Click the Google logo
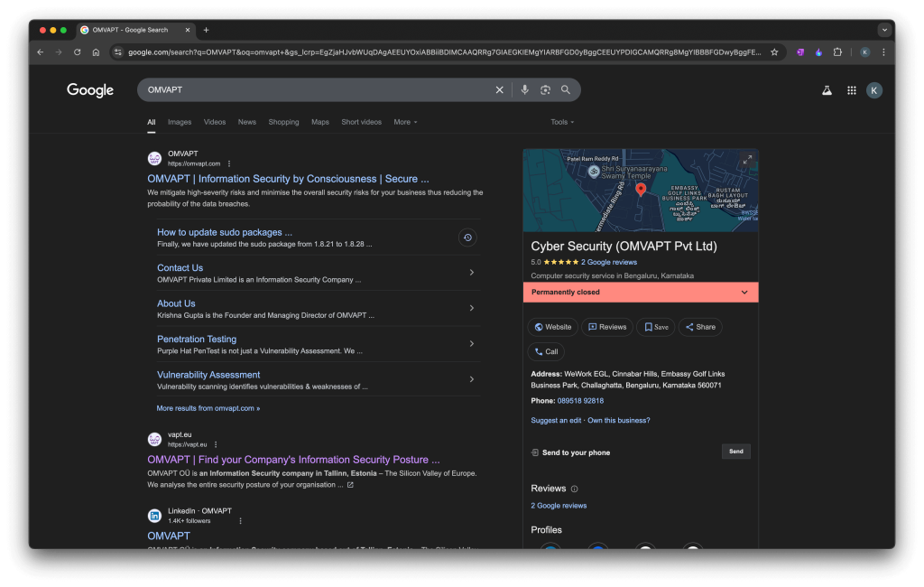The width and height of the screenshot is (924, 587). (x=90, y=90)
